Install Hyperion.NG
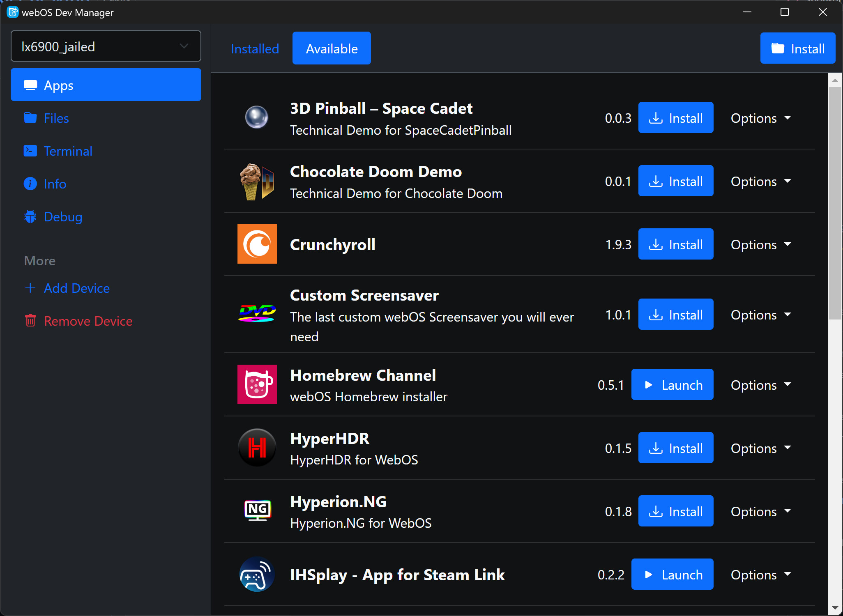843x616 pixels. 676,511
